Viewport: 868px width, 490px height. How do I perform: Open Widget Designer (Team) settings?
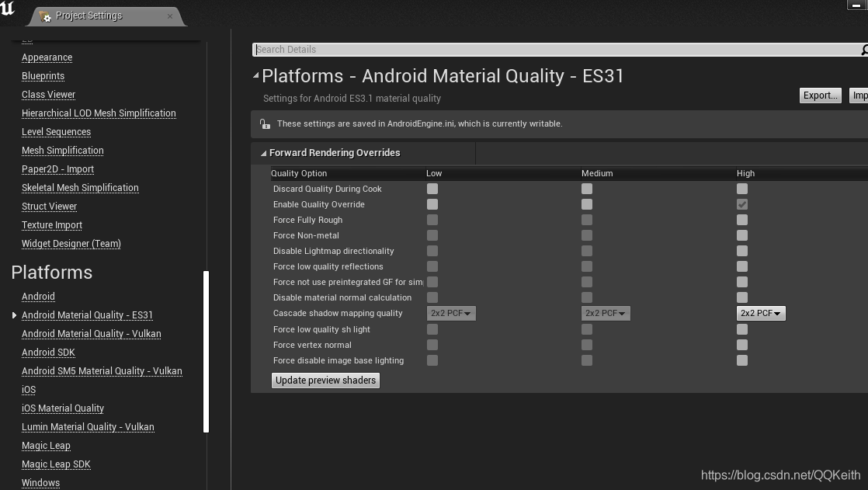point(71,244)
